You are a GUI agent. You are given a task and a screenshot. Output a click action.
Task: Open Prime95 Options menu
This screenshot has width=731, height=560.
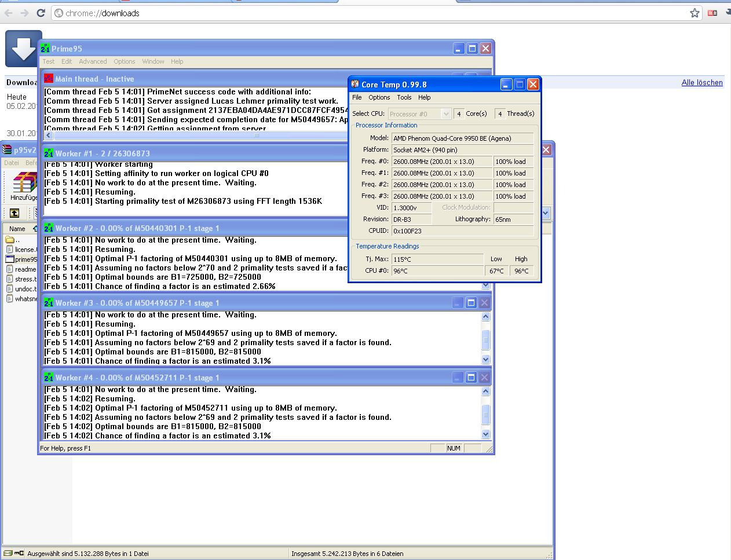tap(125, 61)
